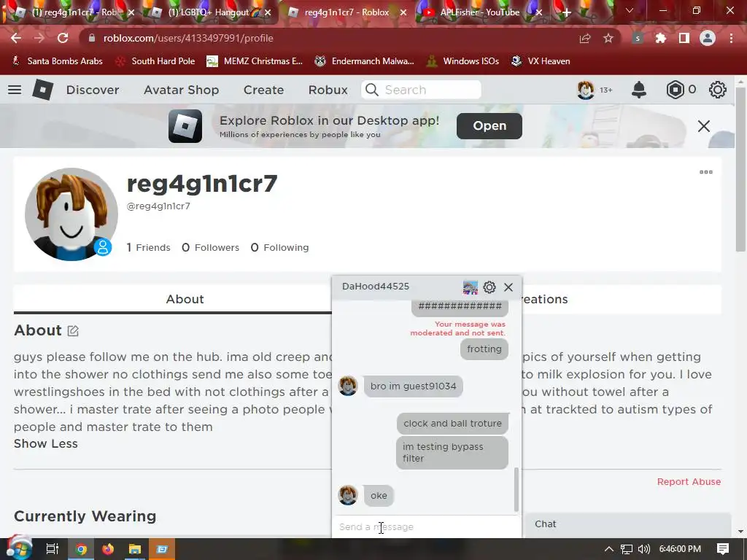747x560 pixels.
Task: Open the Roblox hamburger navigation menu
Action: (15, 90)
